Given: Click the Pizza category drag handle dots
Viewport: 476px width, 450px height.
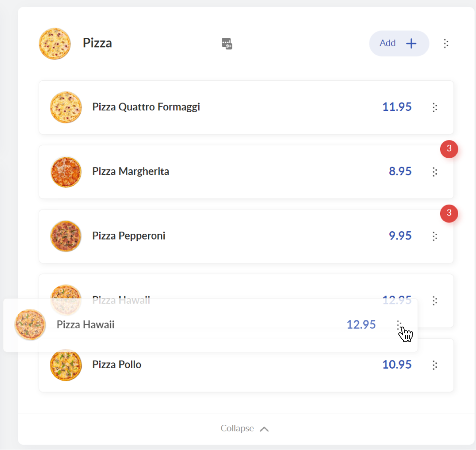Looking at the screenshot, I should 445,44.
